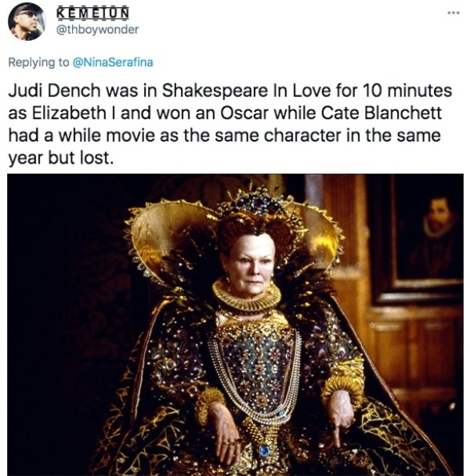Open the tweet text about Judi Dench
The height and width of the screenshot is (476, 470).
click(230, 124)
